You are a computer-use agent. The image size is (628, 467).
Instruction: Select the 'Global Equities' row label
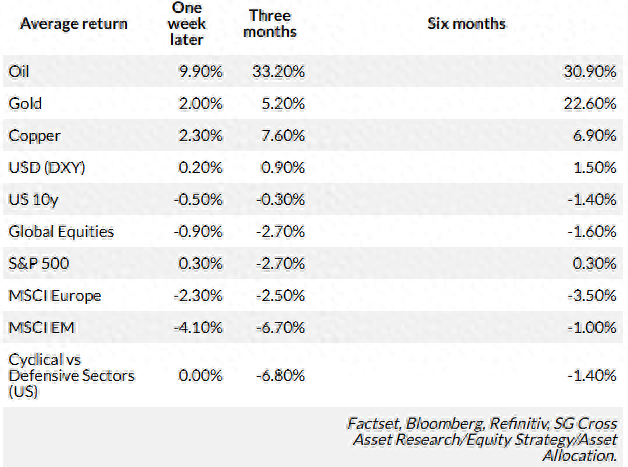click(60, 232)
